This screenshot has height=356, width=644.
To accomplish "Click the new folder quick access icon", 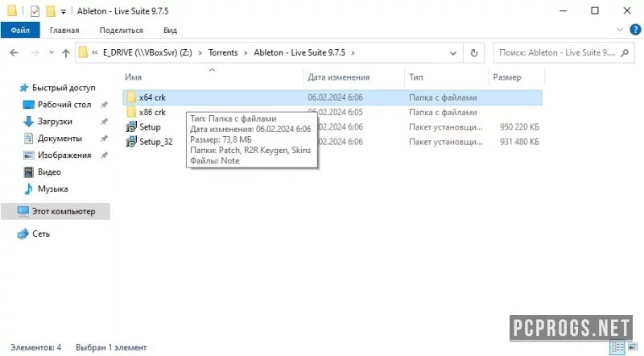I will (x=51, y=11).
